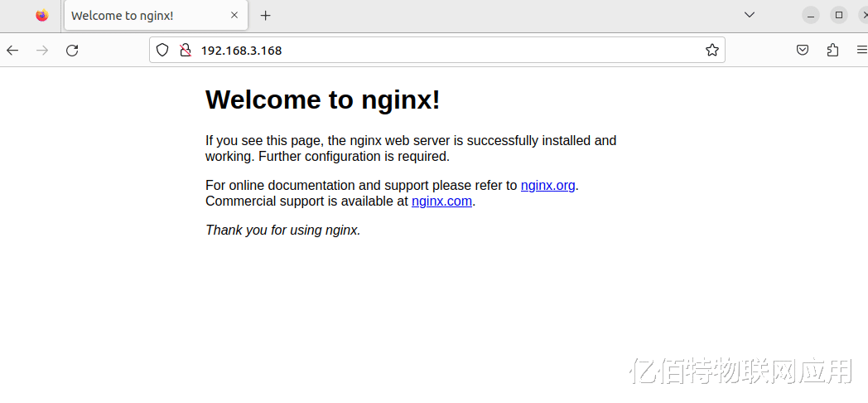The image size is (868, 403).
Task: Select the "Welcome to nginx!" tab
Action: 156,16
